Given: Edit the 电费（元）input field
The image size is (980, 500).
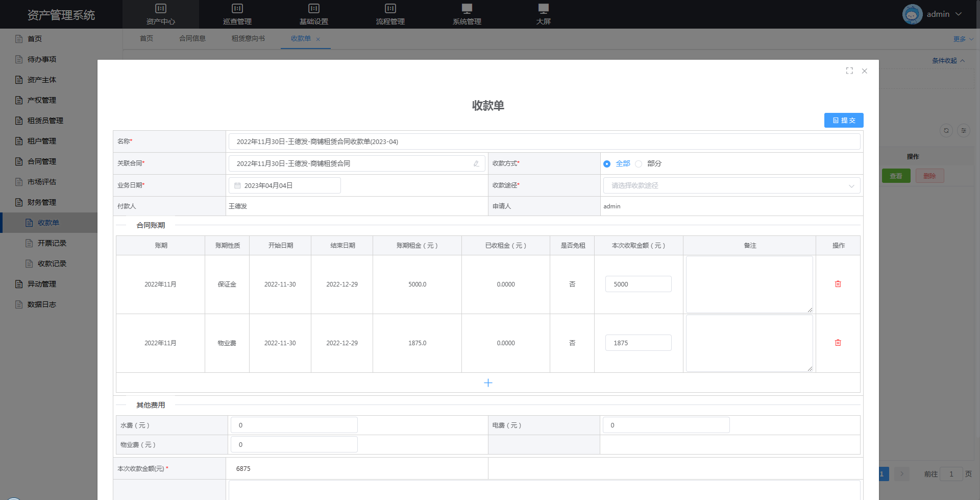Looking at the screenshot, I should click(666, 425).
